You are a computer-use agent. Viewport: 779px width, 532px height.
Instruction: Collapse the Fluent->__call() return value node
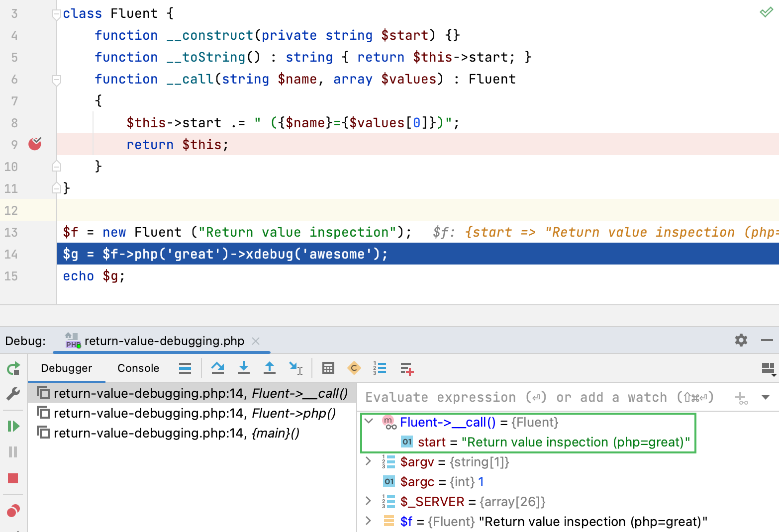point(369,422)
